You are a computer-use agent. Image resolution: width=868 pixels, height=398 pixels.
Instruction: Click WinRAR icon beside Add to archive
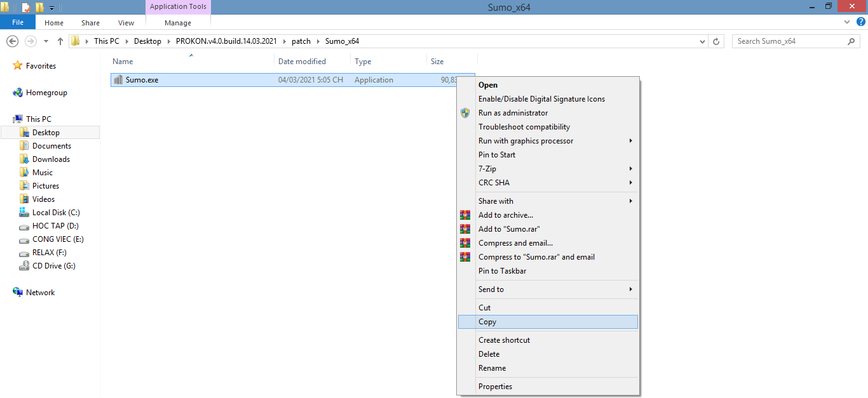465,215
